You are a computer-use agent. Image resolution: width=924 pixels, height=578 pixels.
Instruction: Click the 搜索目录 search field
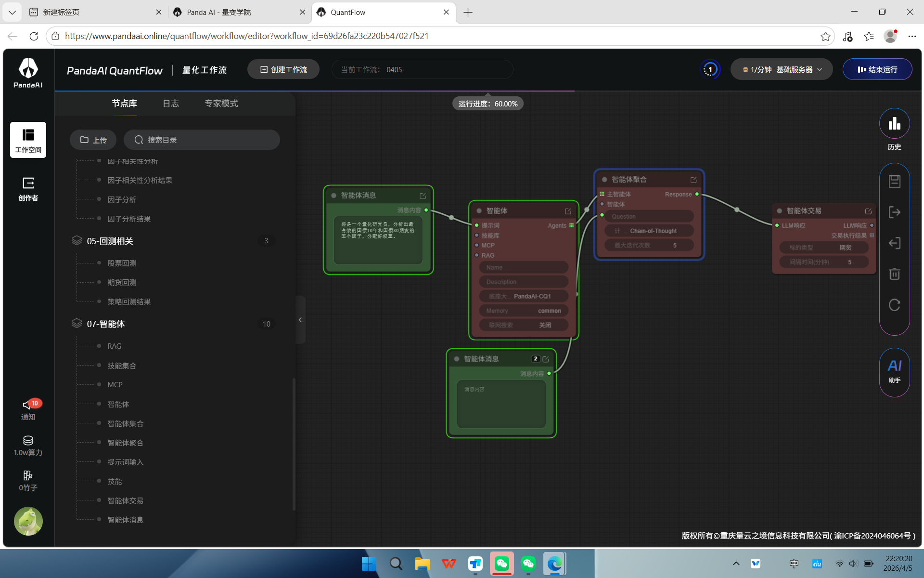click(x=202, y=140)
